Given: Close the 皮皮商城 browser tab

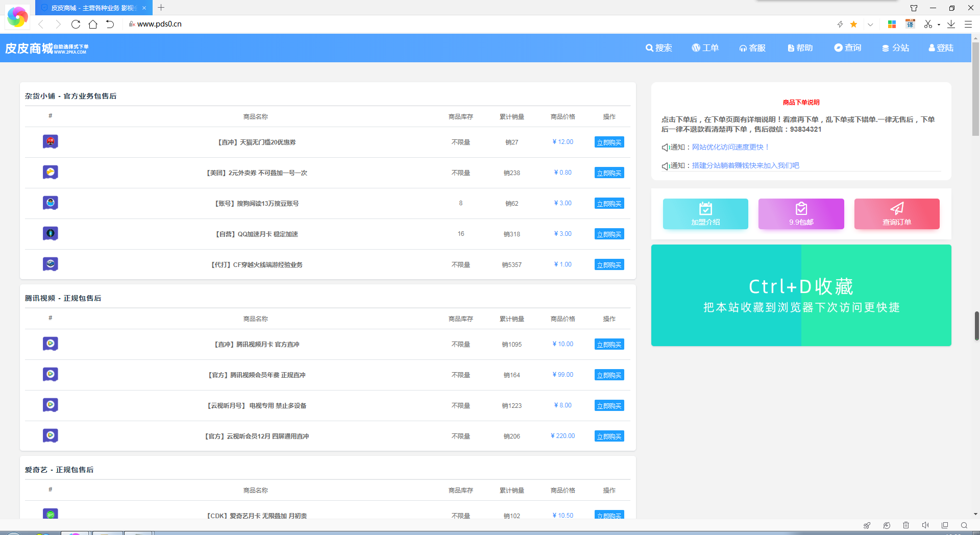Looking at the screenshot, I should 144,8.
